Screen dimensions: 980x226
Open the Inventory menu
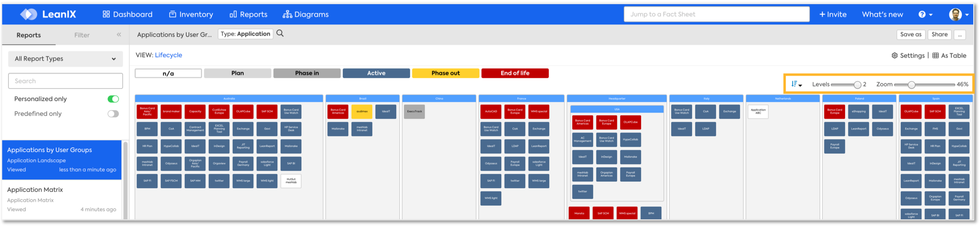[191, 15]
